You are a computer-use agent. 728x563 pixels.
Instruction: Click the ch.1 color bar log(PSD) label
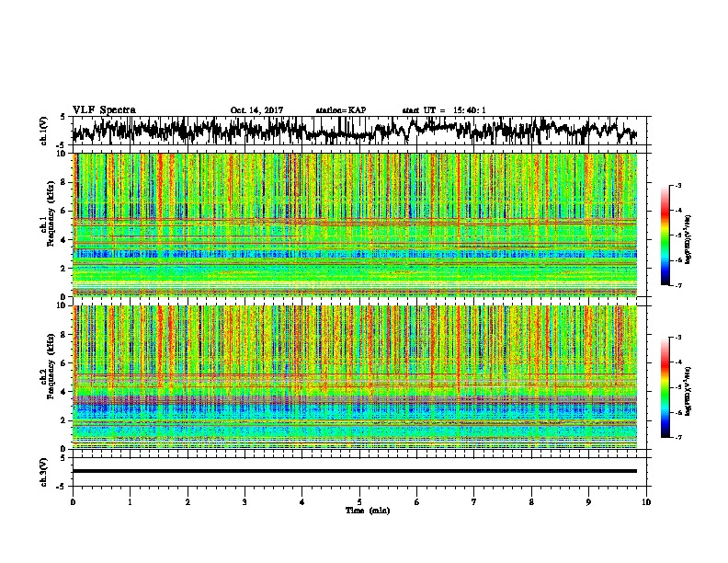(688, 239)
